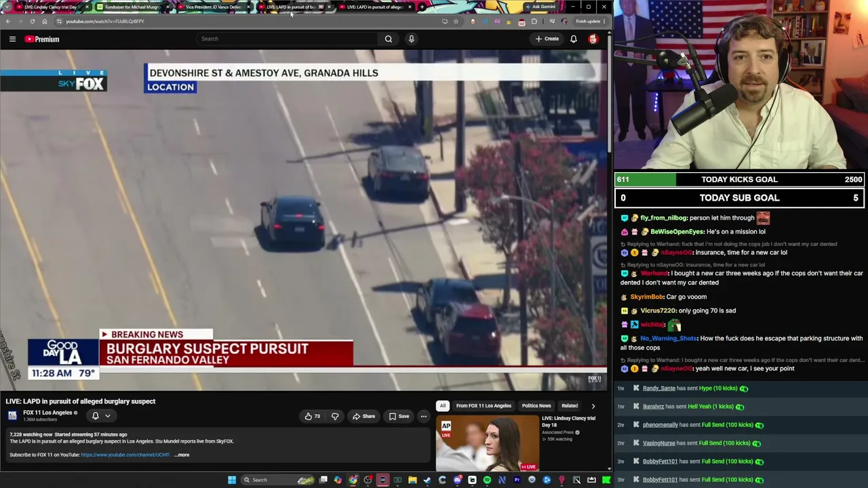The height and width of the screenshot is (488, 868).
Task: Open File Explorer from the taskbar
Action: pos(412,480)
